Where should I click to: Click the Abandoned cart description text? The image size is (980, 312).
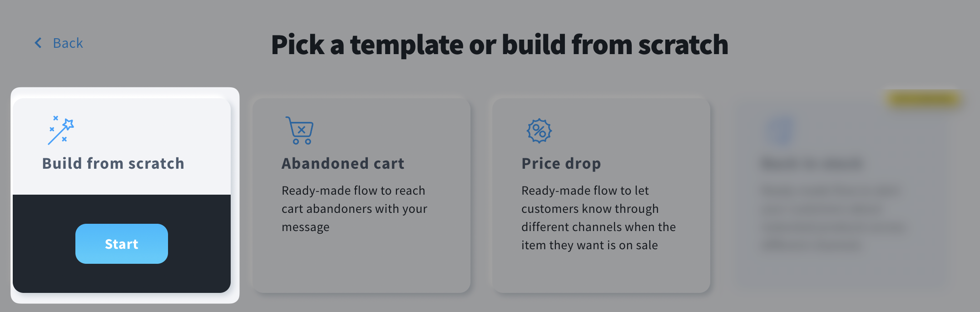pos(354,208)
